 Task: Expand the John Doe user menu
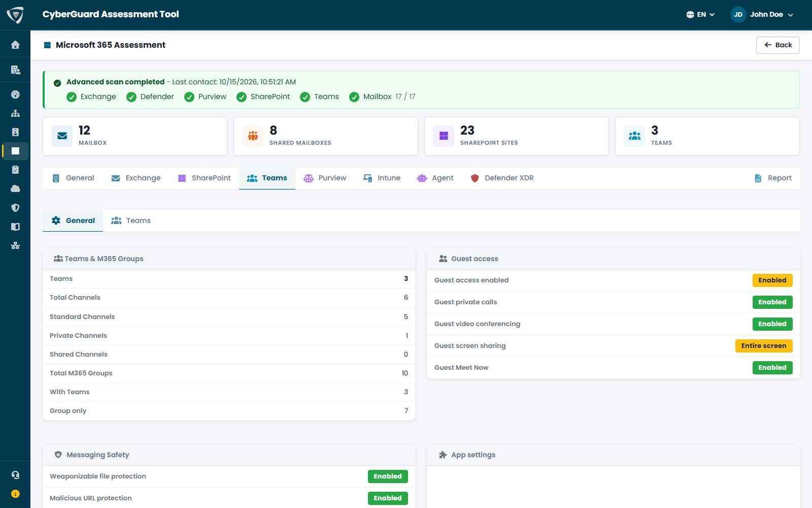coord(762,15)
